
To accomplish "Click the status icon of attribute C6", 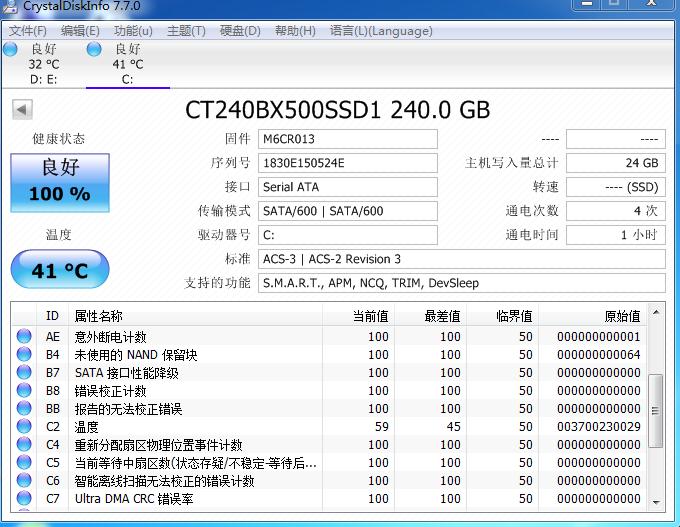I will (x=24, y=480).
